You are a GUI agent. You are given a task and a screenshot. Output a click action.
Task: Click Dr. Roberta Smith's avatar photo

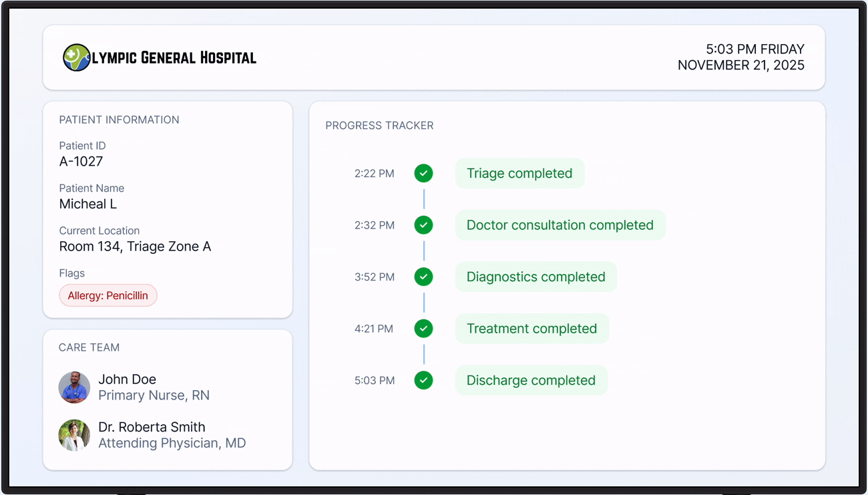pos(74,436)
